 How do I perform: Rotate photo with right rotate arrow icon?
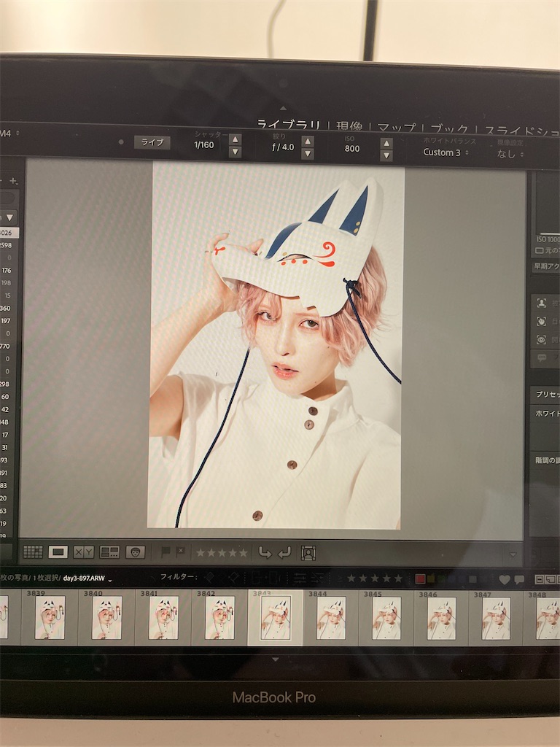point(284,553)
